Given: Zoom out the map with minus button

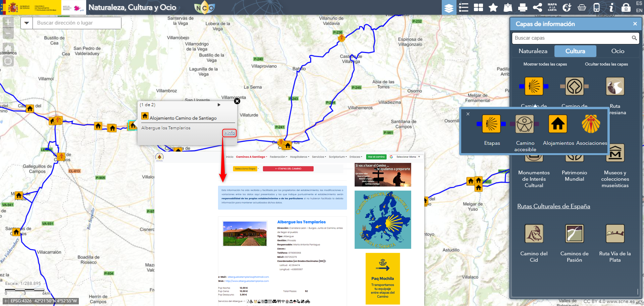Looking at the screenshot, I should click(x=8, y=33).
